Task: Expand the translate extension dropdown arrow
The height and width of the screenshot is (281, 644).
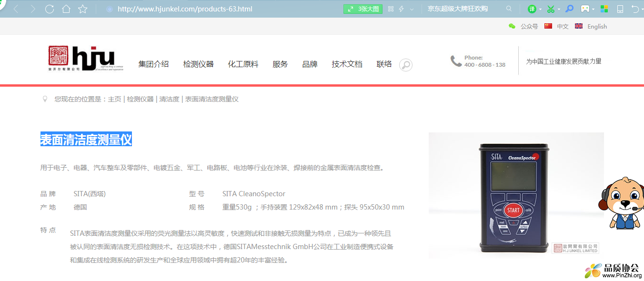Action: [540, 10]
